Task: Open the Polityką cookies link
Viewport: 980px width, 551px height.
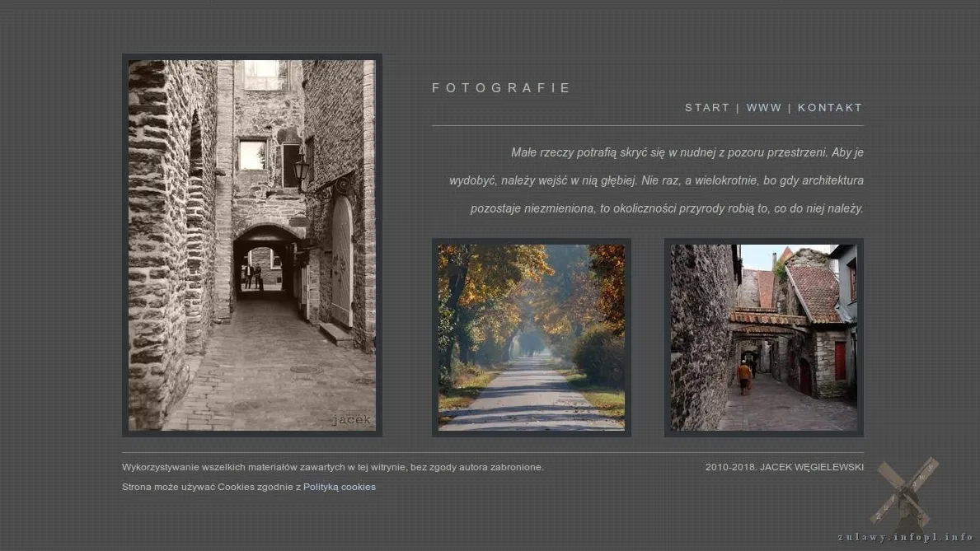Action: click(x=339, y=487)
